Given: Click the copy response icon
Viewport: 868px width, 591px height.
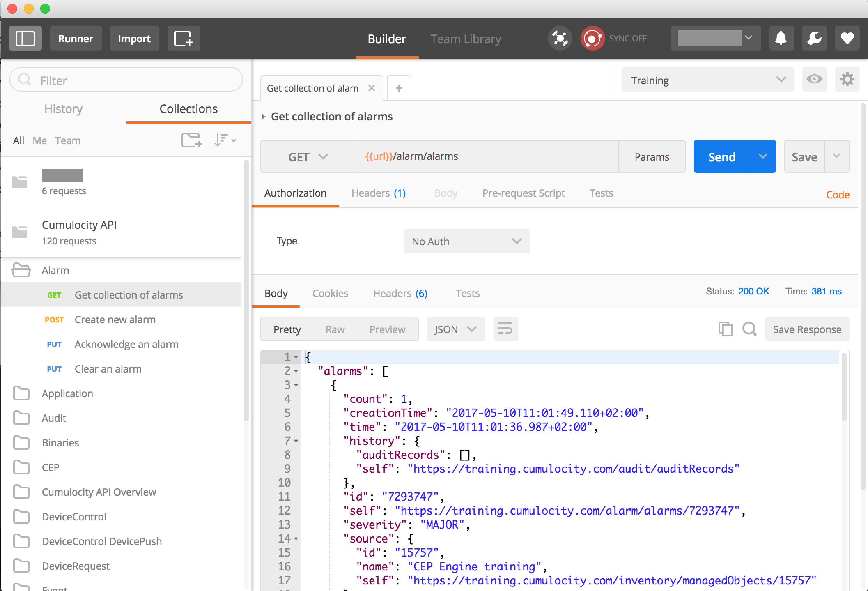Looking at the screenshot, I should 726,329.
